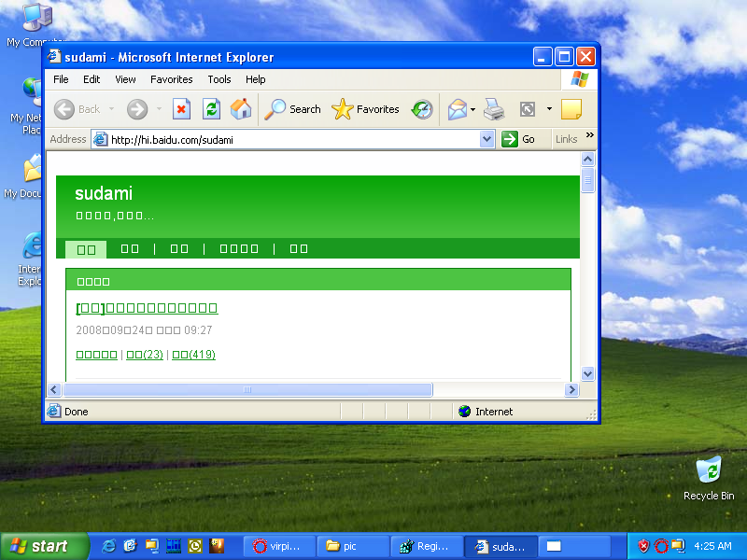Image resolution: width=747 pixels, height=560 pixels.
Task: Expand the Links bar chevron
Action: click(590, 135)
